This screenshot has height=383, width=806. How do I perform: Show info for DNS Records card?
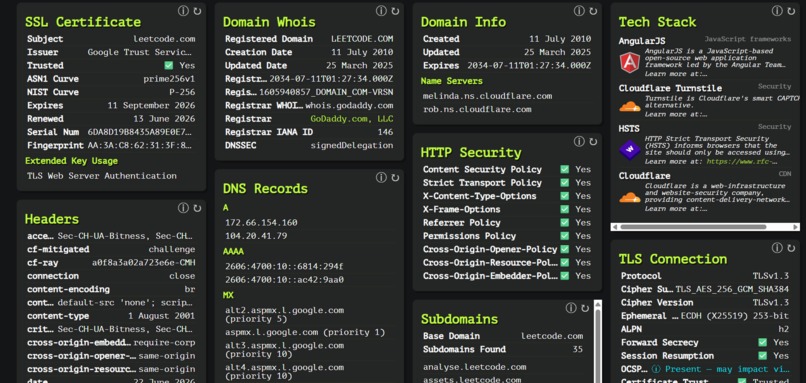tap(381, 177)
